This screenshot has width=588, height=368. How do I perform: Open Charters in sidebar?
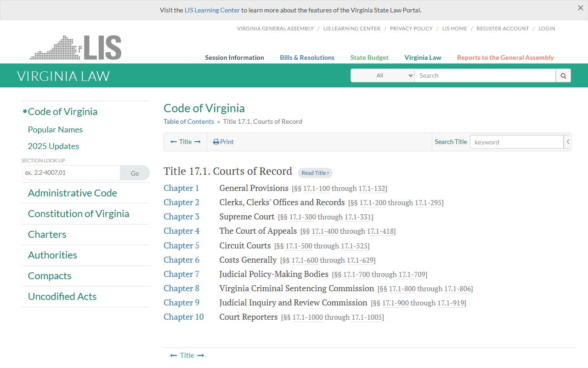click(x=47, y=235)
